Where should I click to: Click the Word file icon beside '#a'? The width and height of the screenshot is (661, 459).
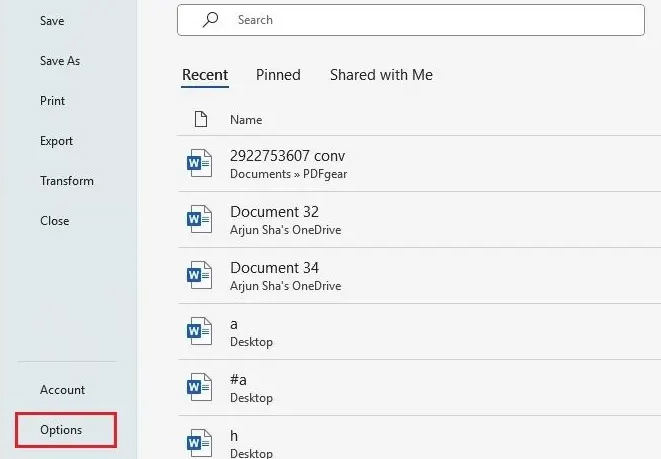[200, 386]
